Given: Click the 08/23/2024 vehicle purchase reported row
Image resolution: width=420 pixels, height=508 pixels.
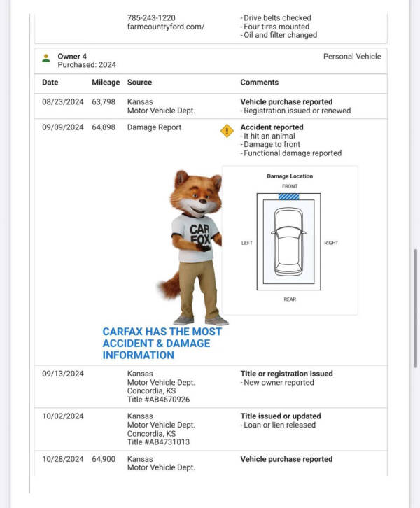Looking at the screenshot, I should click(210, 106).
